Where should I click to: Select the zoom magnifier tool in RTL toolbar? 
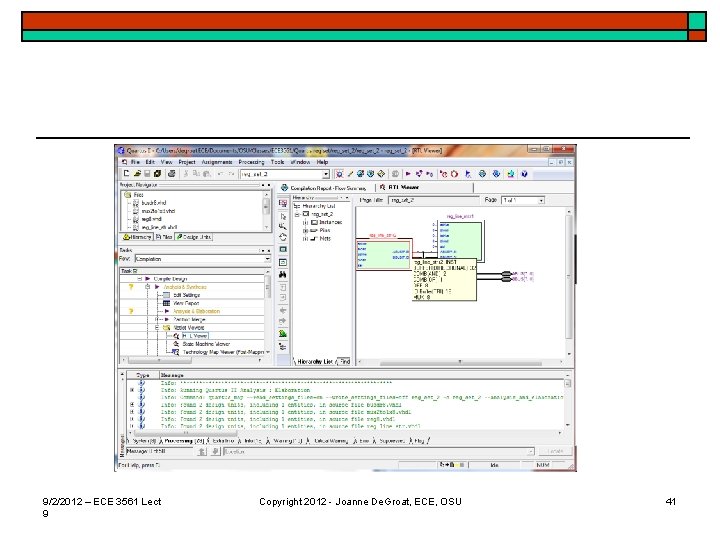282,226
